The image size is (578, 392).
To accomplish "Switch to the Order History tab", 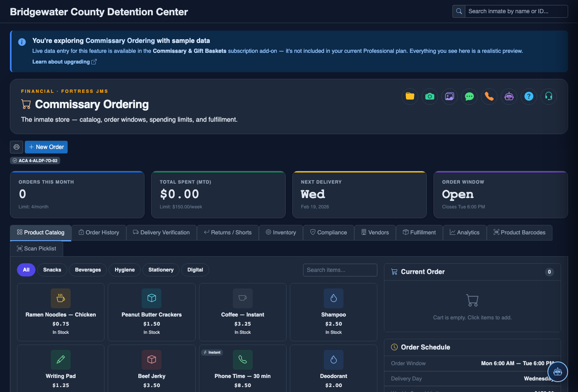I will coord(99,233).
